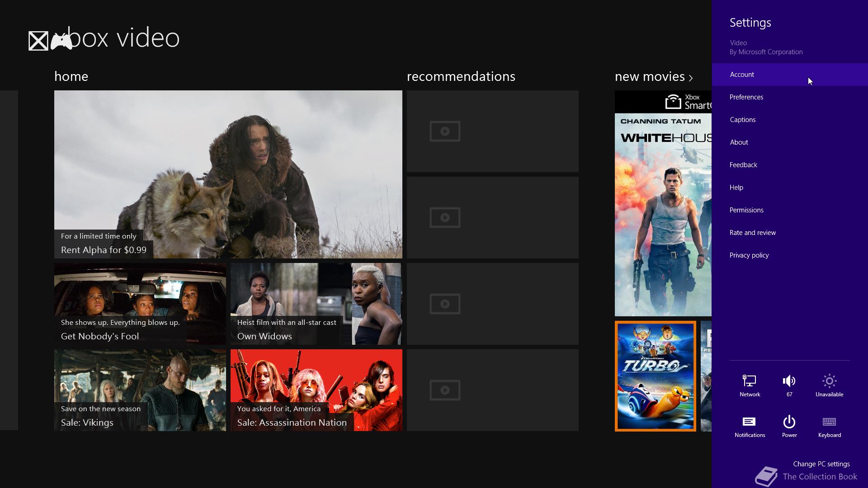Open Sale: Assassination Nation tile
This screenshot has height=488, width=868.
click(316, 390)
